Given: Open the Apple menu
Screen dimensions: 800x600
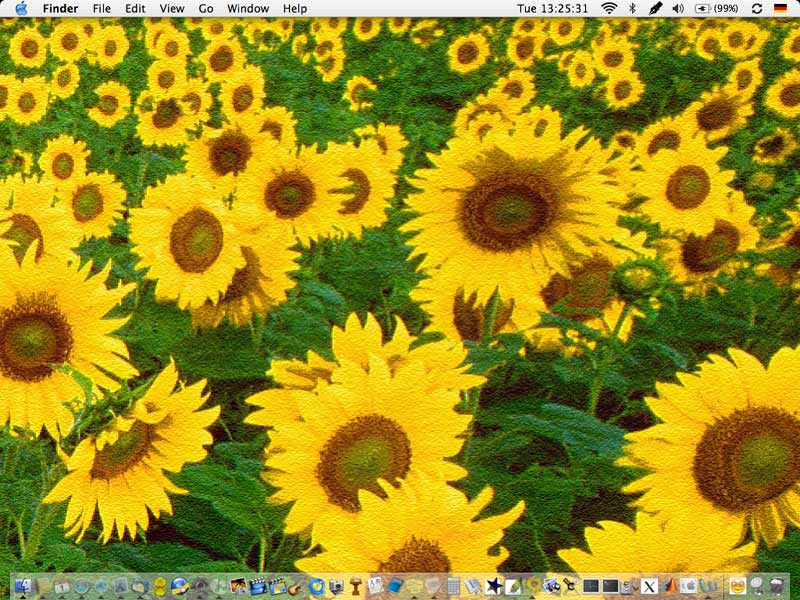Looking at the screenshot, I should point(21,8).
